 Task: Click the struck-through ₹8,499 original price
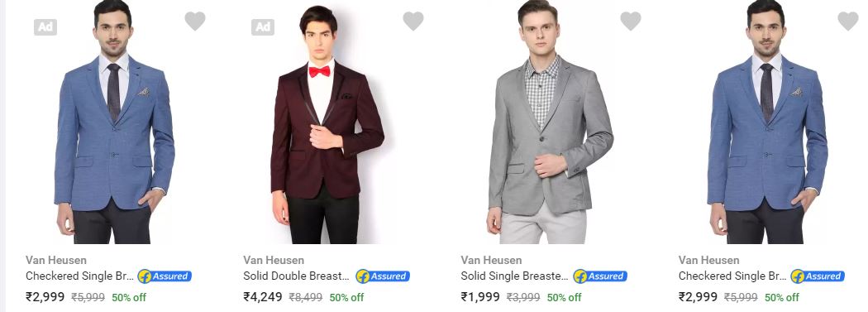click(x=306, y=298)
